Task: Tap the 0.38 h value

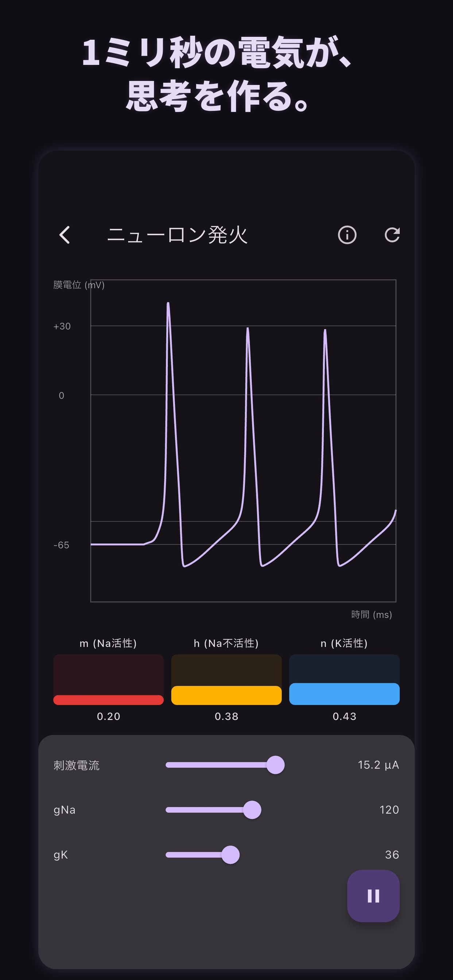Action: click(226, 716)
